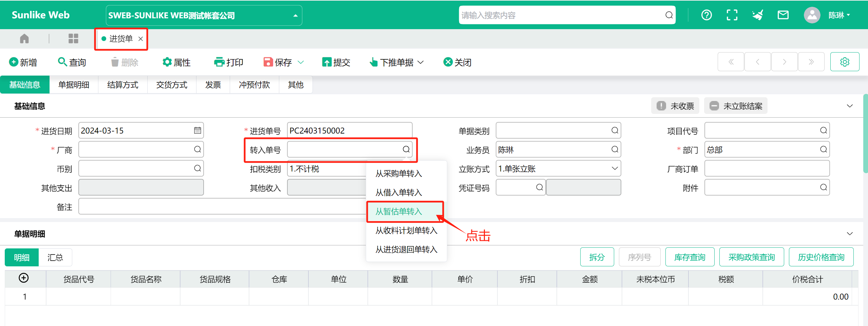Image resolution: width=868 pixels, height=326 pixels.
Task: Switch to the 发票 tab
Action: click(213, 85)
